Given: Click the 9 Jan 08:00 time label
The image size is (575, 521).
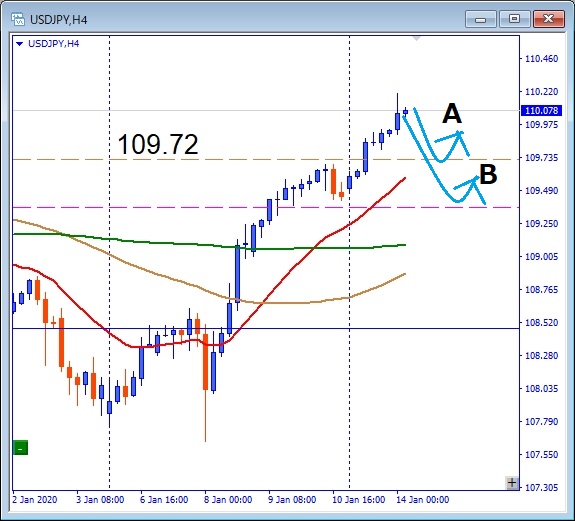Looking at the screenshot, I should [292, 500].
